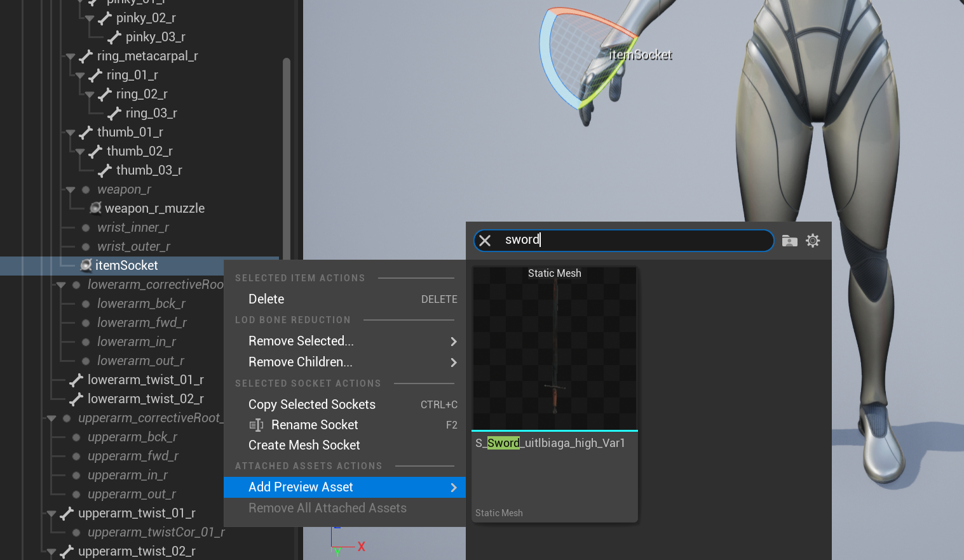
Task: Click the bone icon beside lowerarm_twist_01_r
Action: click(x=76, y=380)
